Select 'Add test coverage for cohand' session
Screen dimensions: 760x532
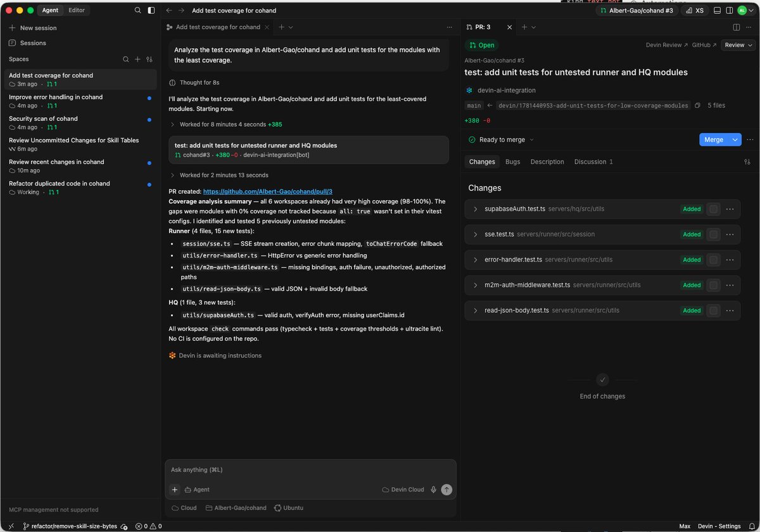[80, 79]
